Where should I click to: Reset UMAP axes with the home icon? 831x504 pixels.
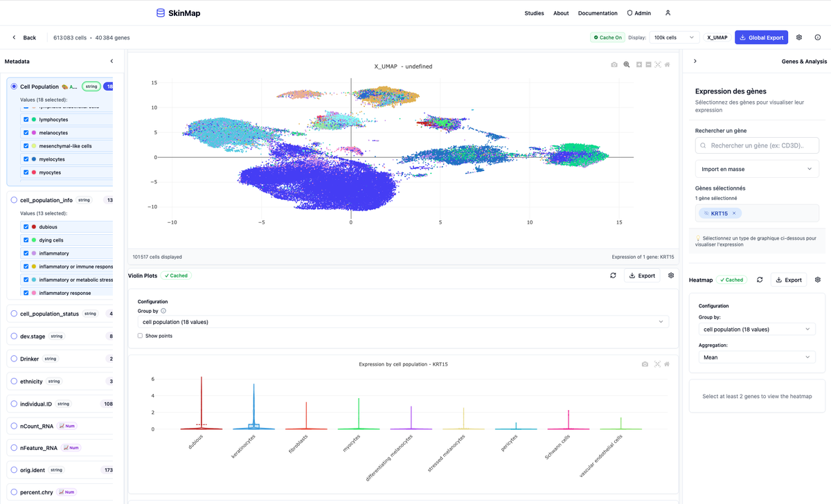(x=666, y=64)
